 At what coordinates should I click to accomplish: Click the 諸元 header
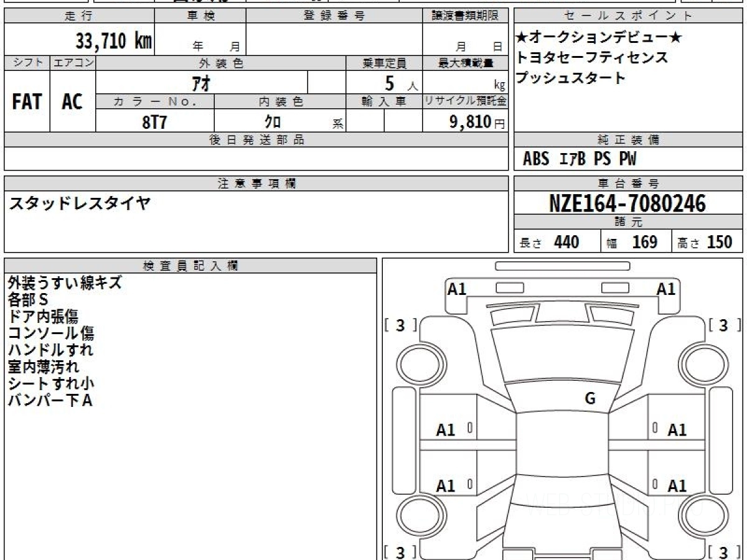click(628, 222)
